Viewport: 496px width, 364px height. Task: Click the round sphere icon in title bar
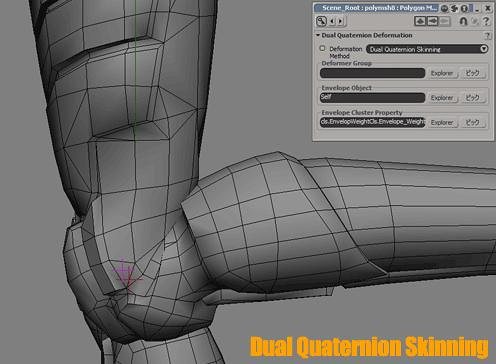[444, 8]
